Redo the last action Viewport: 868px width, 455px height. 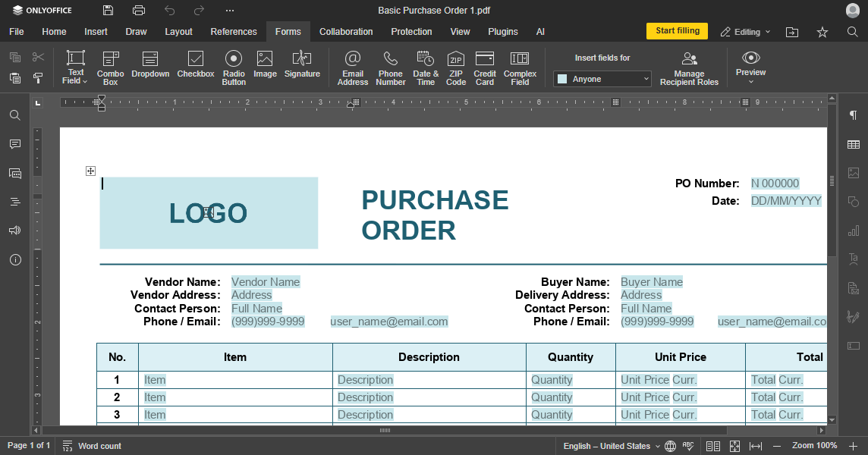coord(199,11)
